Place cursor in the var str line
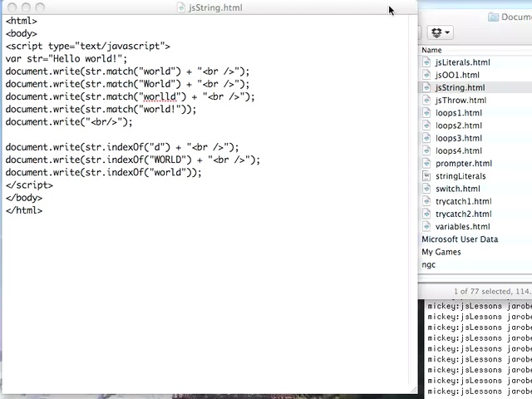This screenshot has height=399, width=532. 66,59
